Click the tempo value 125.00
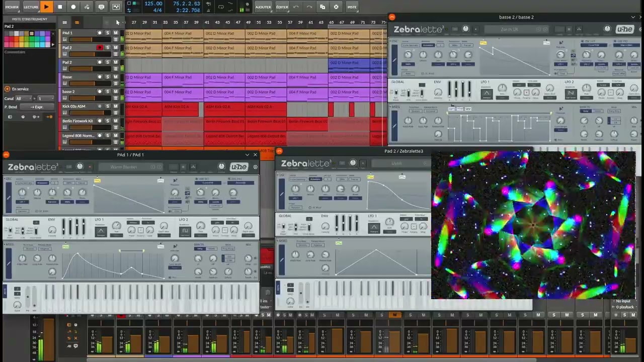Screen dimensions: 644x362 153,4
